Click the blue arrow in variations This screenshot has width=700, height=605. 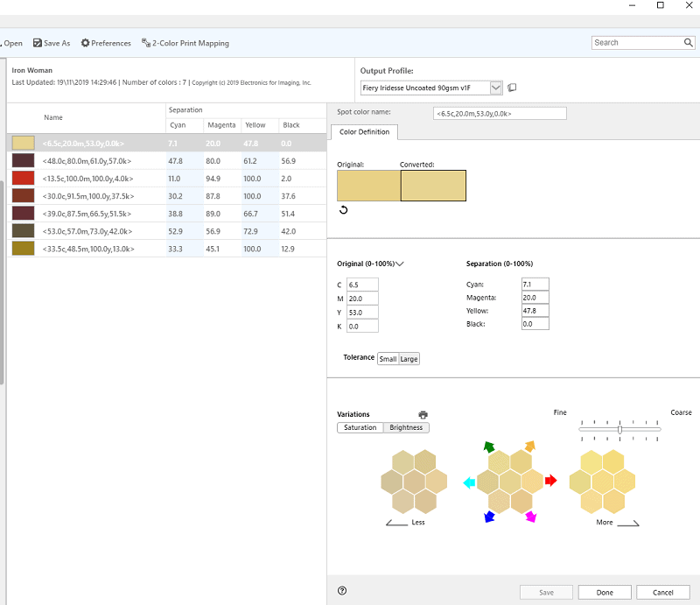tap(491, 517)
